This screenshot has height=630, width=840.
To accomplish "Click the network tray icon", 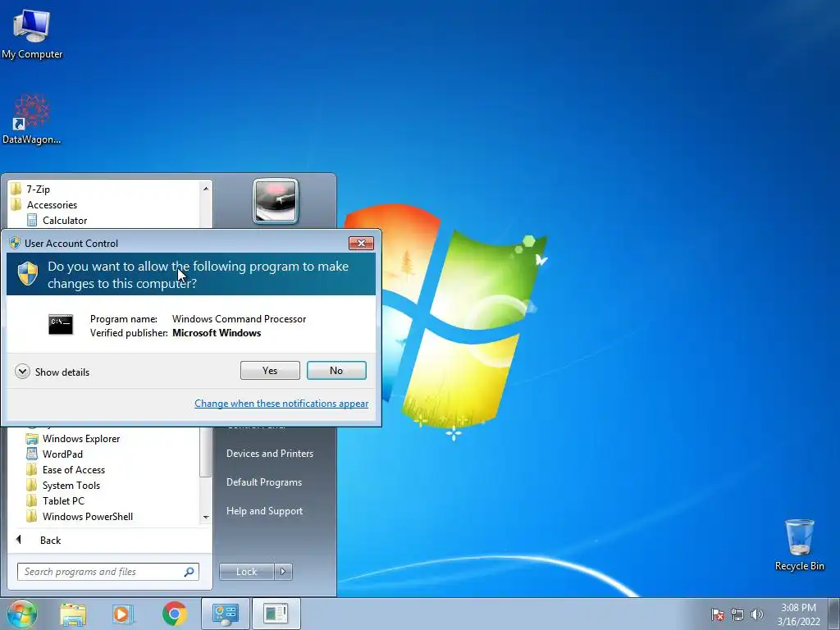I will 737,614.
